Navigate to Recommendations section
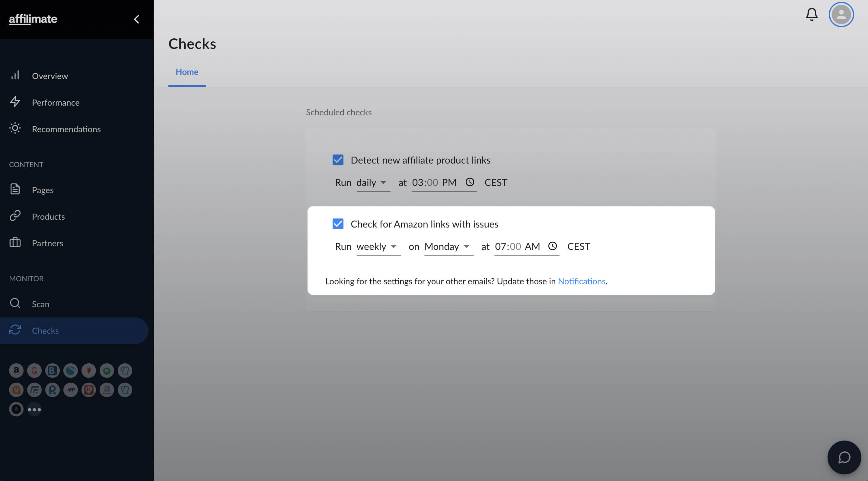This screenshot has width=868, height=481. click(66, 129)
